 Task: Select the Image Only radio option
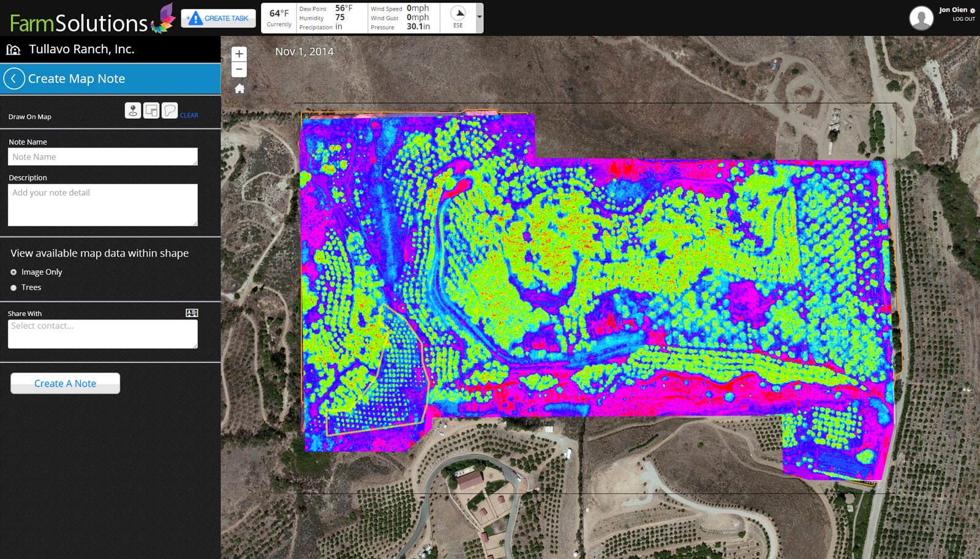pos(13,272)
